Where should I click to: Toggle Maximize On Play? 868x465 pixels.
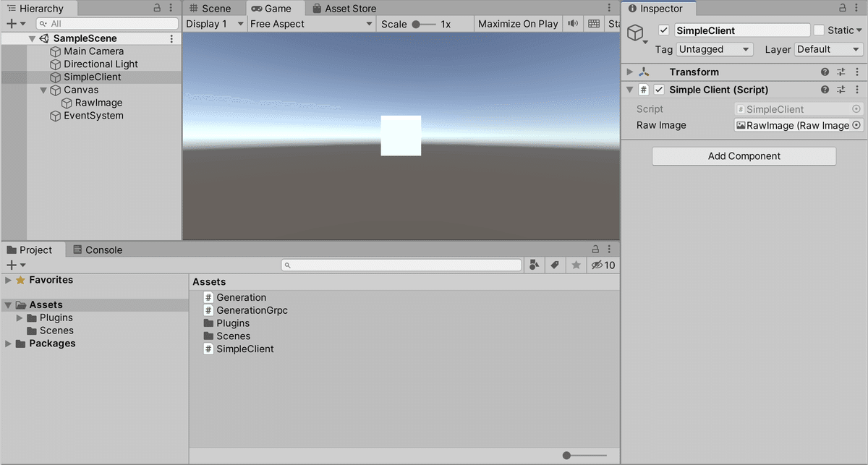[518, 23]
